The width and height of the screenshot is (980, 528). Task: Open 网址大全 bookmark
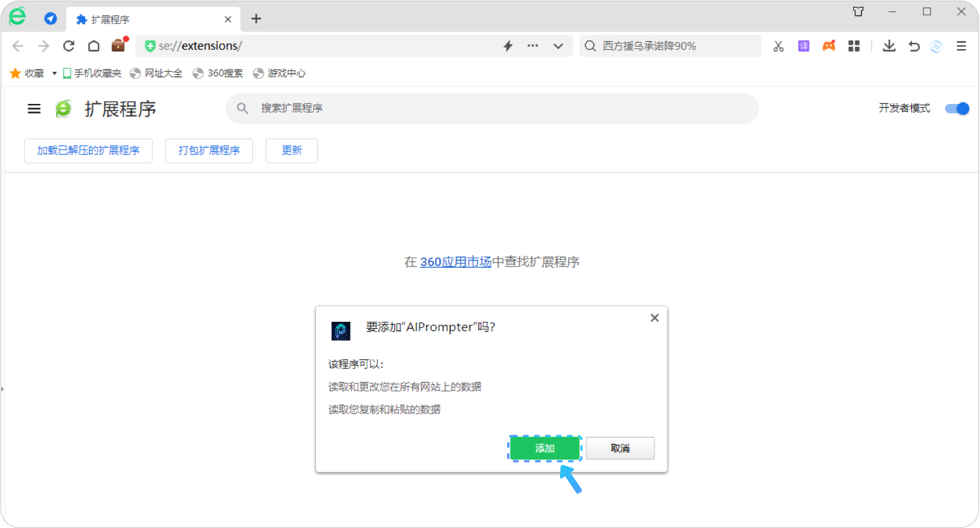pos(156,73)
